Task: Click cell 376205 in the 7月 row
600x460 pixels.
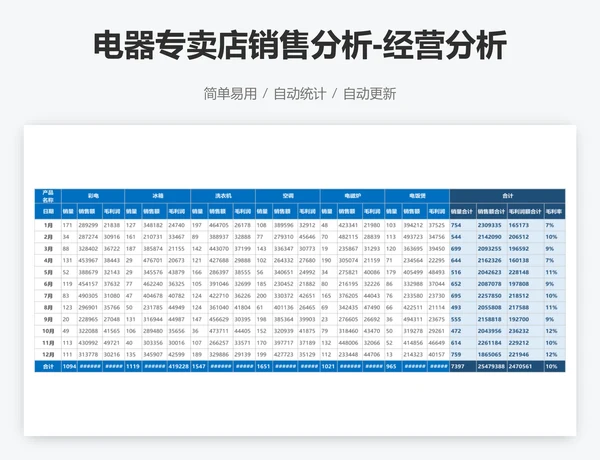Action: 348,296
